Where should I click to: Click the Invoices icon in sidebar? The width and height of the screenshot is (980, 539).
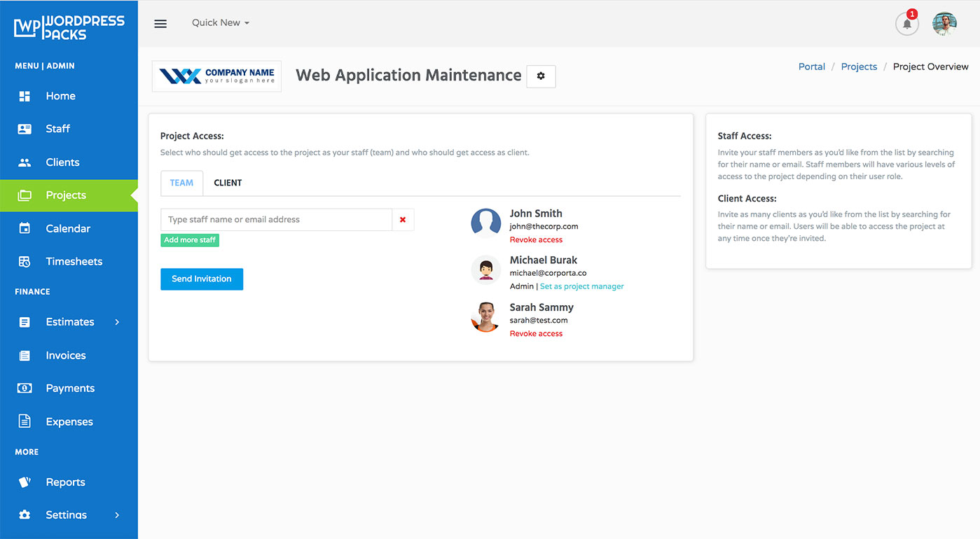tap(24, 355)
